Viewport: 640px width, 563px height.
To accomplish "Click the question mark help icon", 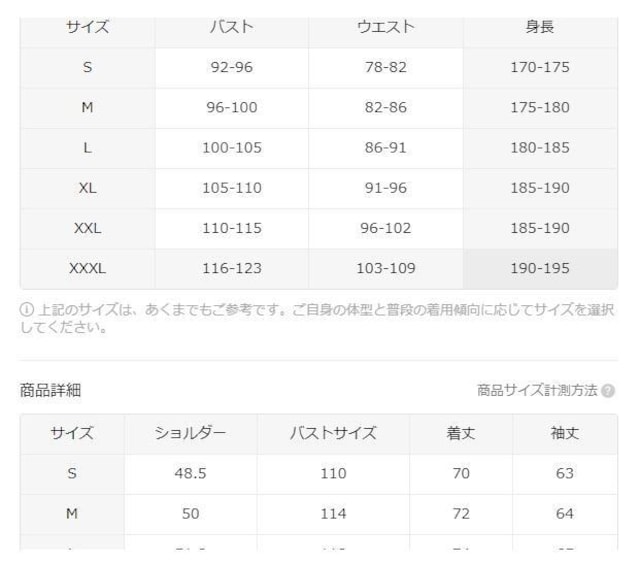I will pyautogui.click(x=608, y=391).
